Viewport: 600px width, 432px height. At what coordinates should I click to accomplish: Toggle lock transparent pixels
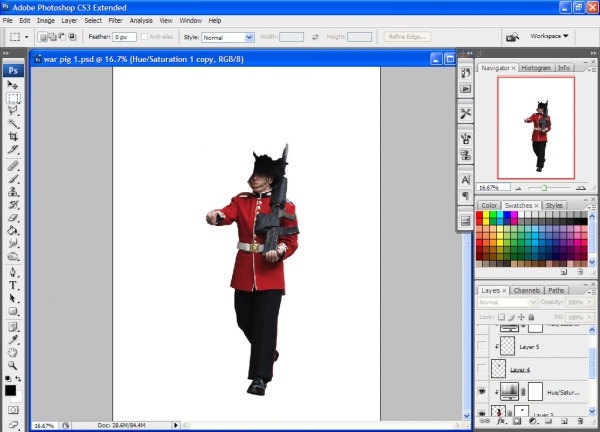(501, 317)
